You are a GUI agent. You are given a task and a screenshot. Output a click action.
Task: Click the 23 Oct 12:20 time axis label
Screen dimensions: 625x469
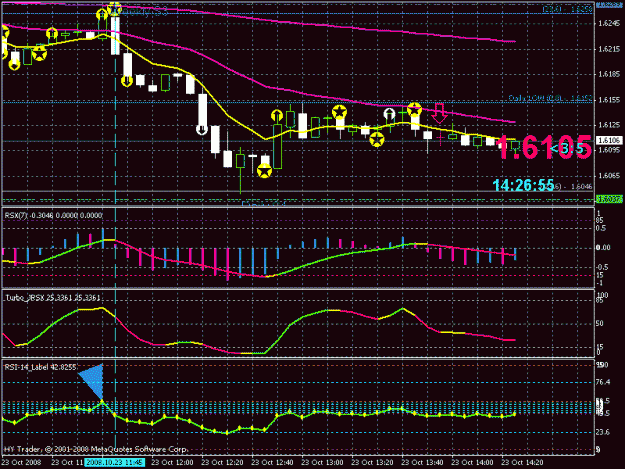(x=222, y=463)
